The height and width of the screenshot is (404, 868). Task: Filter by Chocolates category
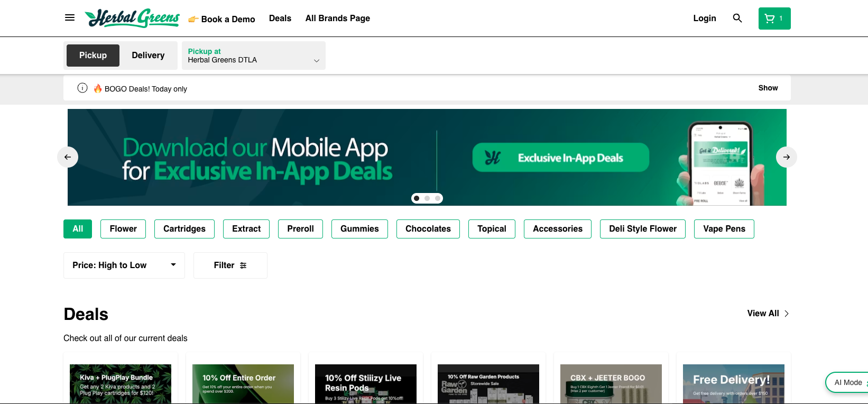[x=428, y=229]
